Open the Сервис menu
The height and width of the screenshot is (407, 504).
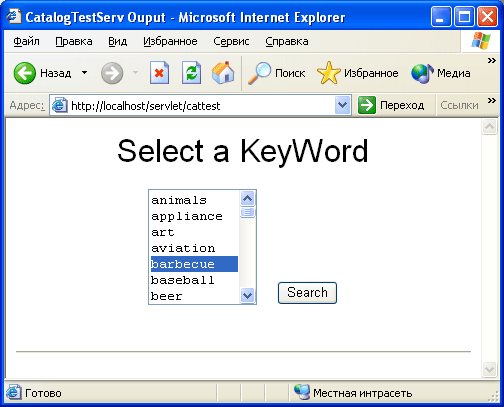click(x=231, y=41)
